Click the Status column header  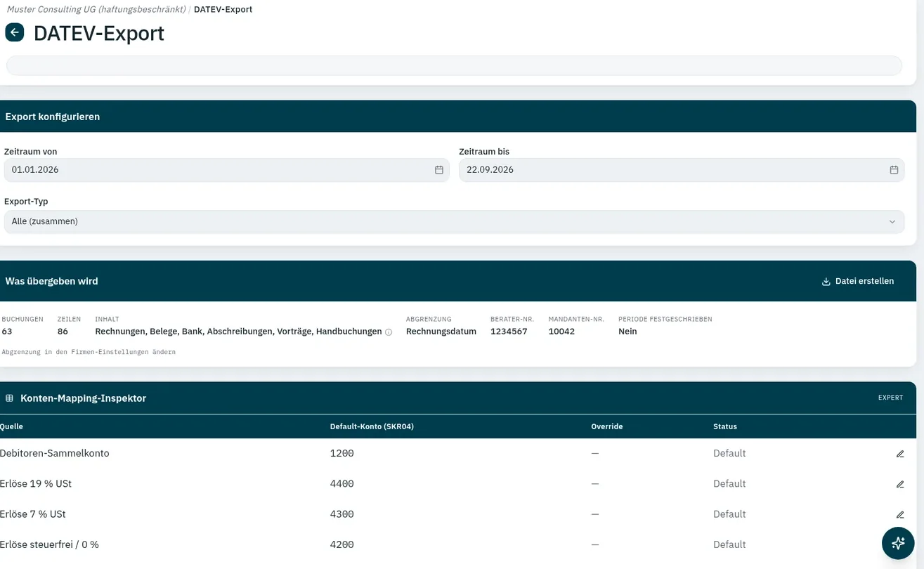coord(725,426)
